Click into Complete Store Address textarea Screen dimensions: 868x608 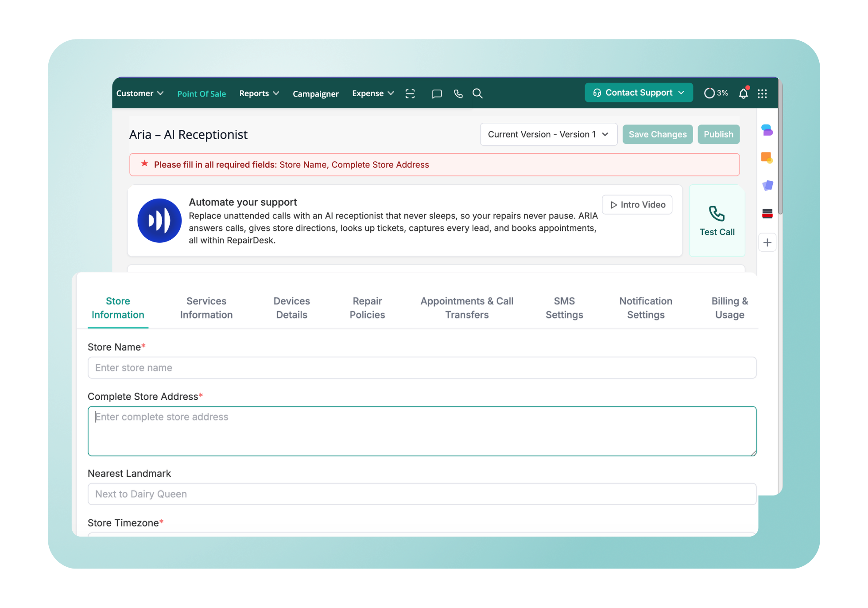(x=422, y=431)
